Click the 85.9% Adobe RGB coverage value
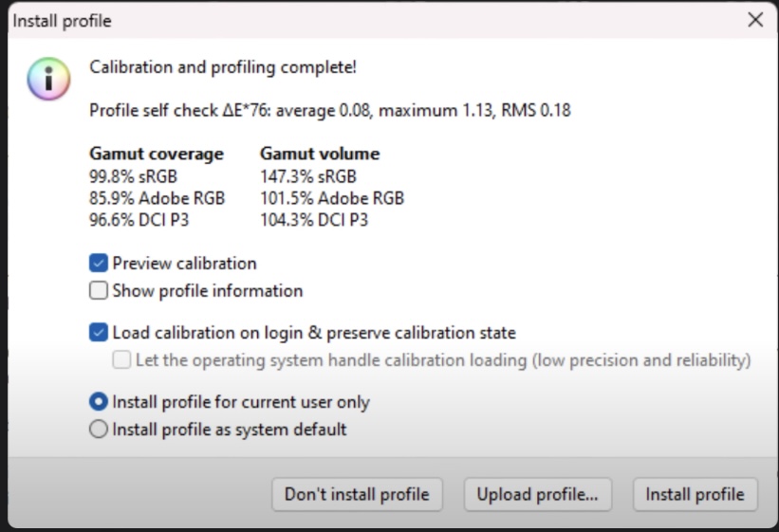Image resolution: width=779 pixels, height=532 pixels. [x=157, y=198]
